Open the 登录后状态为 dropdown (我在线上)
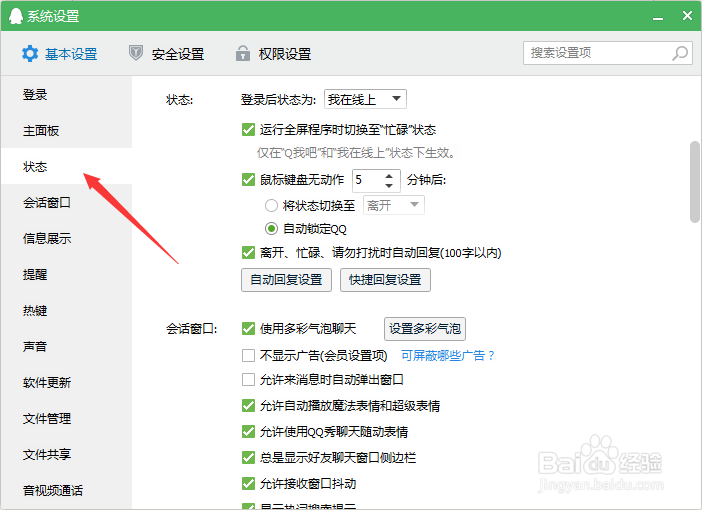Image resolution: width=702 pixels, height=510 pixels. pos(365,99)
